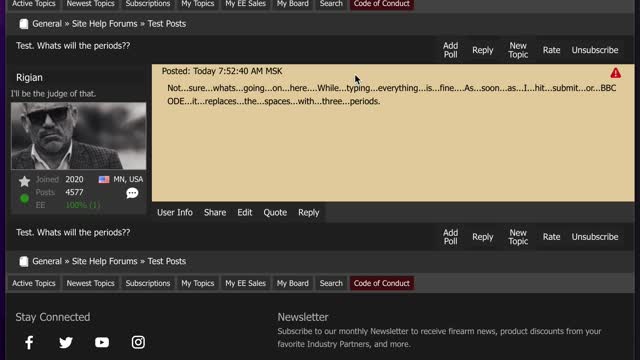Image resolution: width=640 pixels, height=360 pixels.
Task: Click Reply in the top topic bar
Action: point(483,50)
